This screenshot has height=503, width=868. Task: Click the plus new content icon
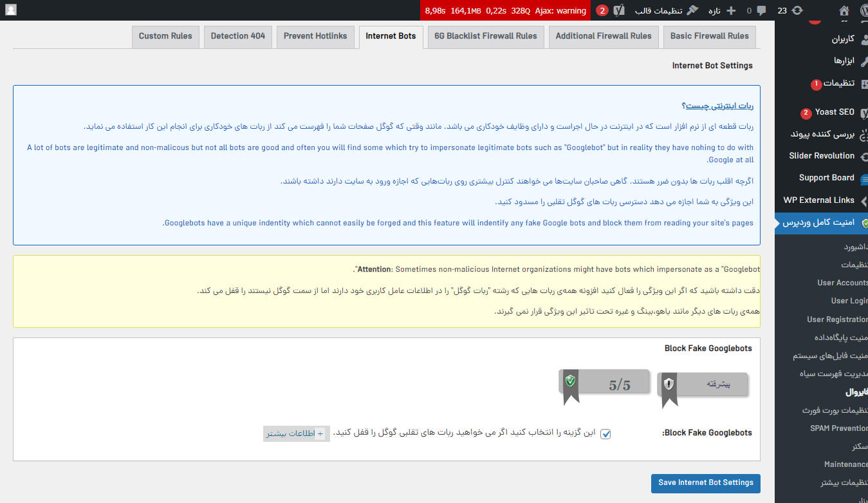(x=730, y=10)
